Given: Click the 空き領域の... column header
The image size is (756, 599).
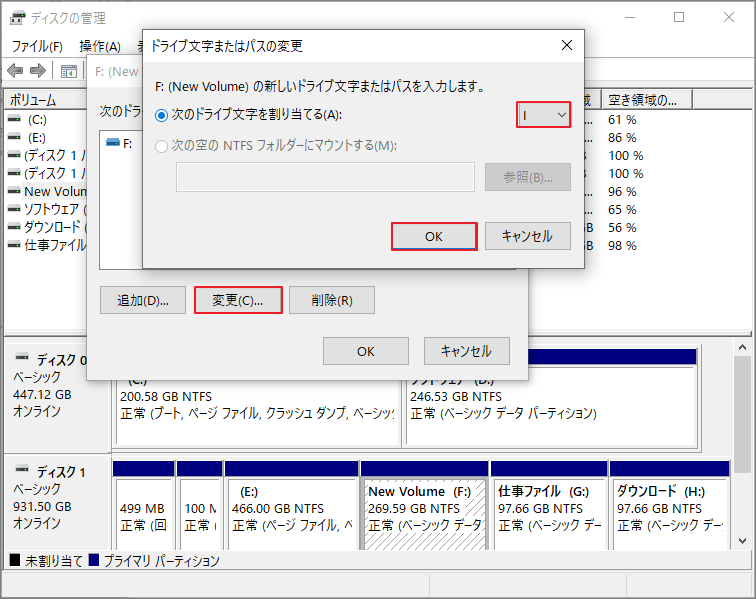Looking at the screenshot, I should tap(647, 100).
